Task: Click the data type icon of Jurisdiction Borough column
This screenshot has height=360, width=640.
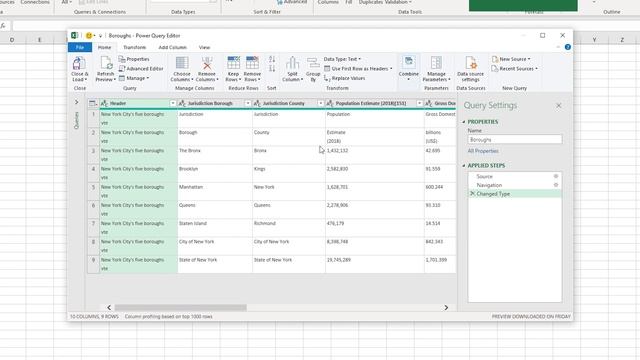Action: (x=182, y=103)
